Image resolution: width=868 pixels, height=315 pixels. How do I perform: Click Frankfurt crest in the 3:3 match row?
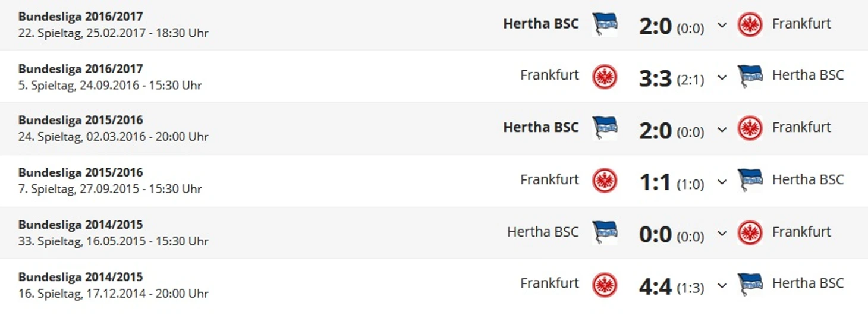tap(605, 77)
